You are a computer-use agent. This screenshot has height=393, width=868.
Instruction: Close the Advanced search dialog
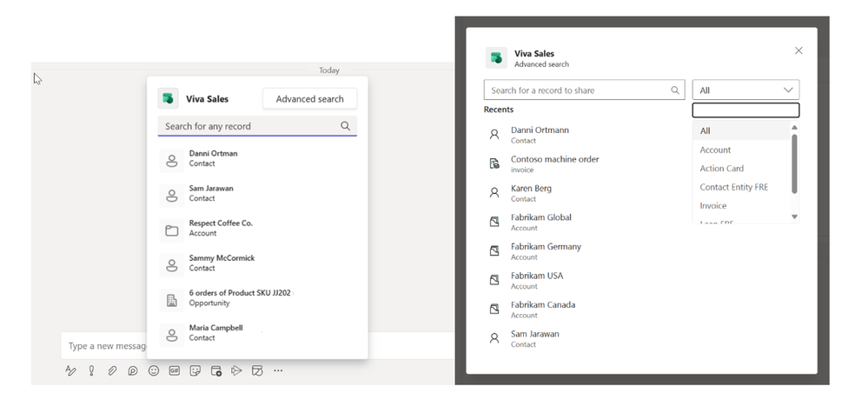click(798, 50)
